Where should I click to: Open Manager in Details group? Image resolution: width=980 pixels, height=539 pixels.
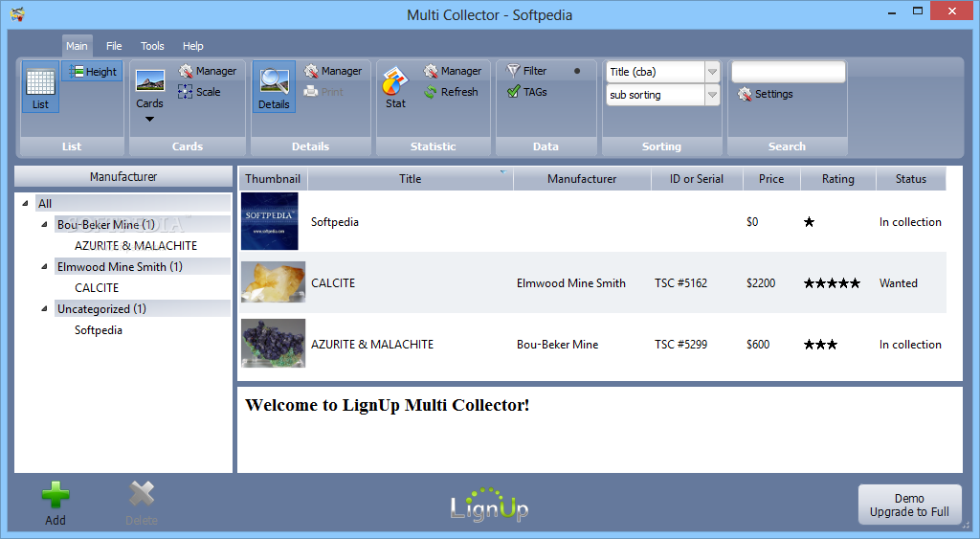(x=333, y=71)
